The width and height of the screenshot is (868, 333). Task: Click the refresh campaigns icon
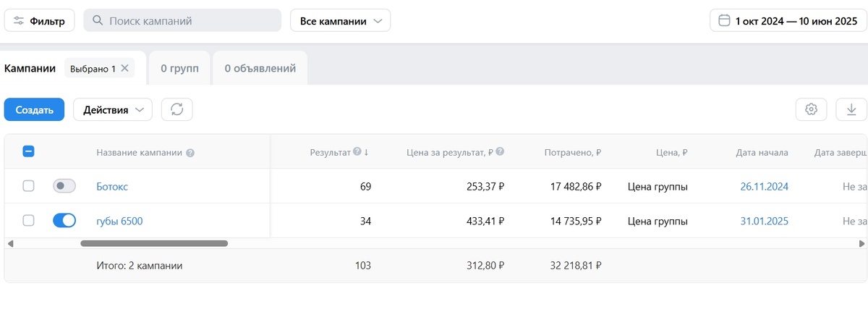(176, 110)
